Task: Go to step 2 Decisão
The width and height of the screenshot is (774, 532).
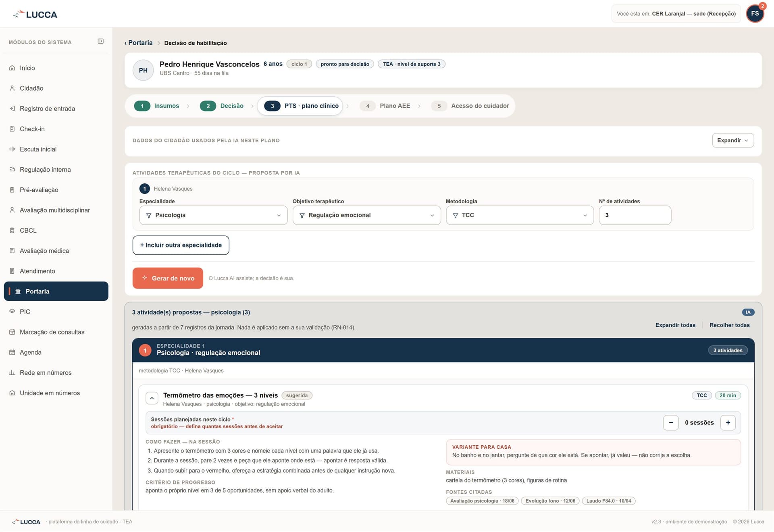Action: 222,106
